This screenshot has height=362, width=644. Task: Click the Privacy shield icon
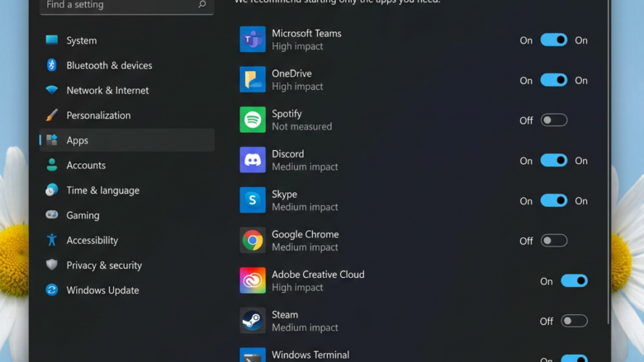coord(52,265)
